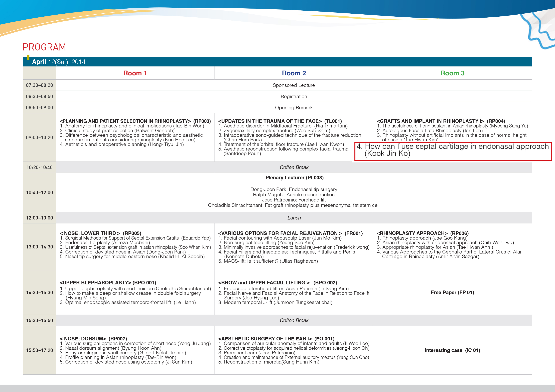
Task: Click Ralph Magritz: Auricle reconstruction line
Action: [x=294, y=195]
